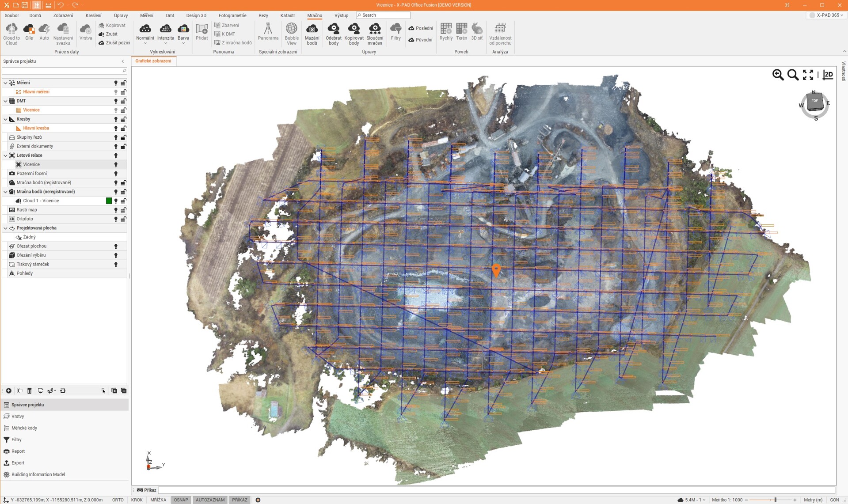The width and height of the screenshot is (848, 504).
Task: Click into the Příkaz command input field
Action: click(495, 490)
